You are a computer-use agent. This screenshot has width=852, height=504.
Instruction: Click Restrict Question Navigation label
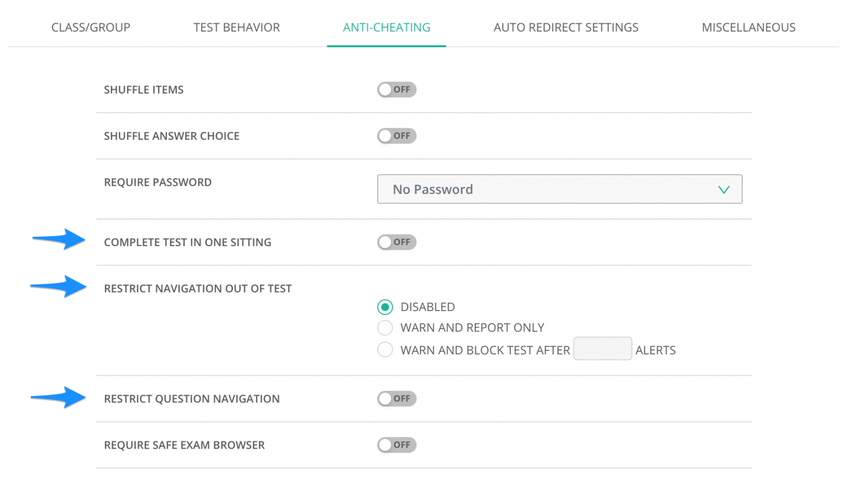192,399
